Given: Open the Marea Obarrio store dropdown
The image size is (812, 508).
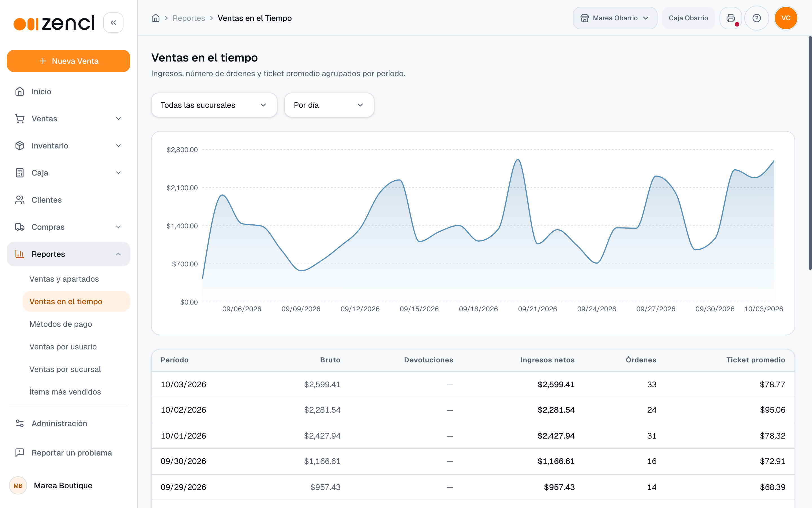Looking at the screenshot, I should [x=615, y=18].
